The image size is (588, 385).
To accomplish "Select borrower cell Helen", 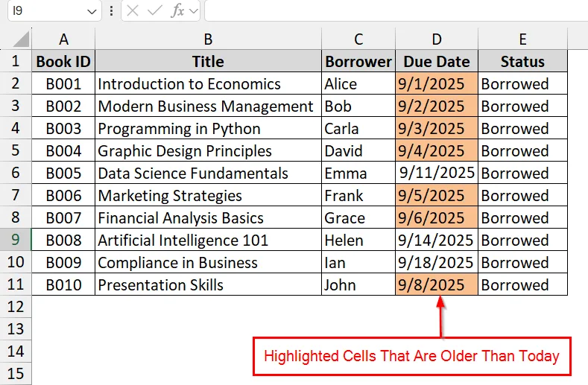I will tap(358, 240).
